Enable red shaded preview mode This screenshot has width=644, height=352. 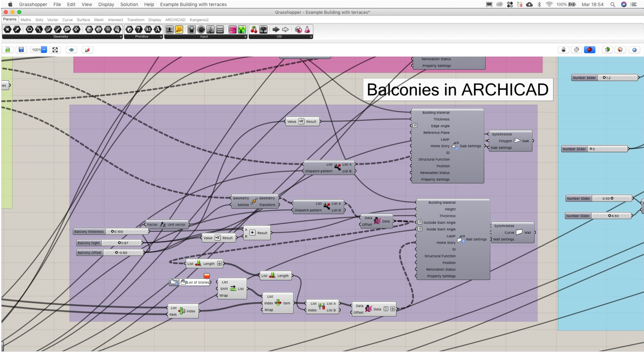pyautogui.click(x=590, y=50)
